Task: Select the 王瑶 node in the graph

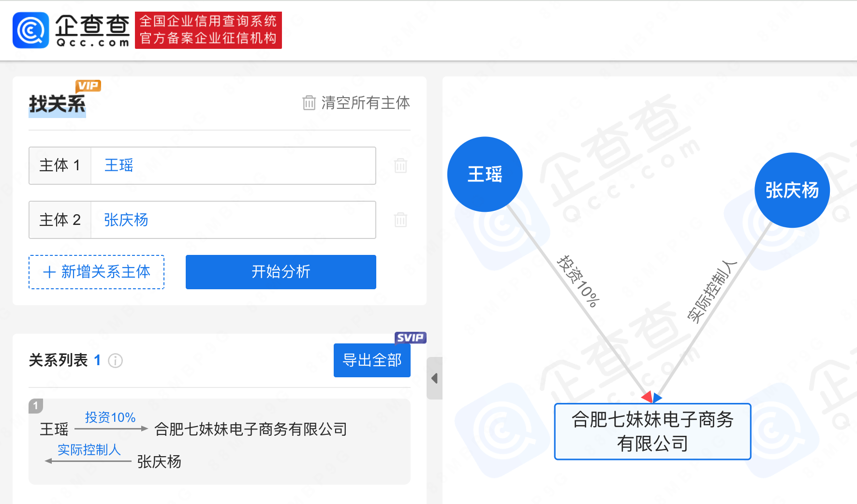Action: 485,174
